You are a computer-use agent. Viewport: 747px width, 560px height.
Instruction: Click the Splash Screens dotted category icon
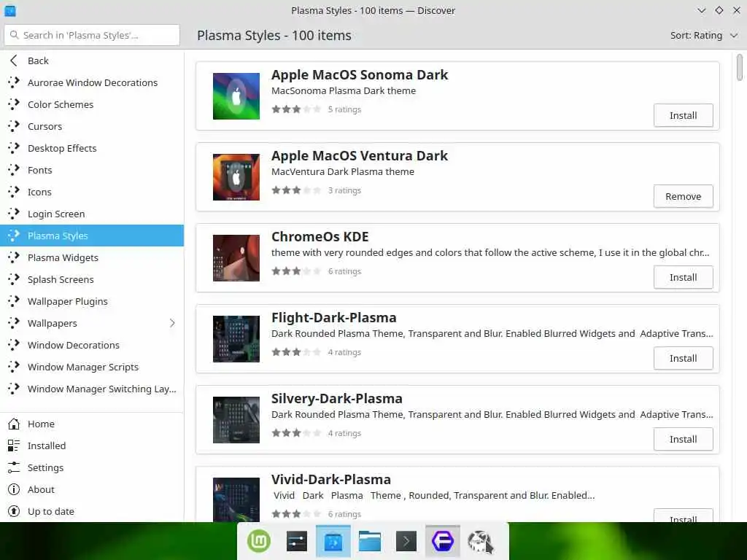pyautogui.click(x=14, y=279)
